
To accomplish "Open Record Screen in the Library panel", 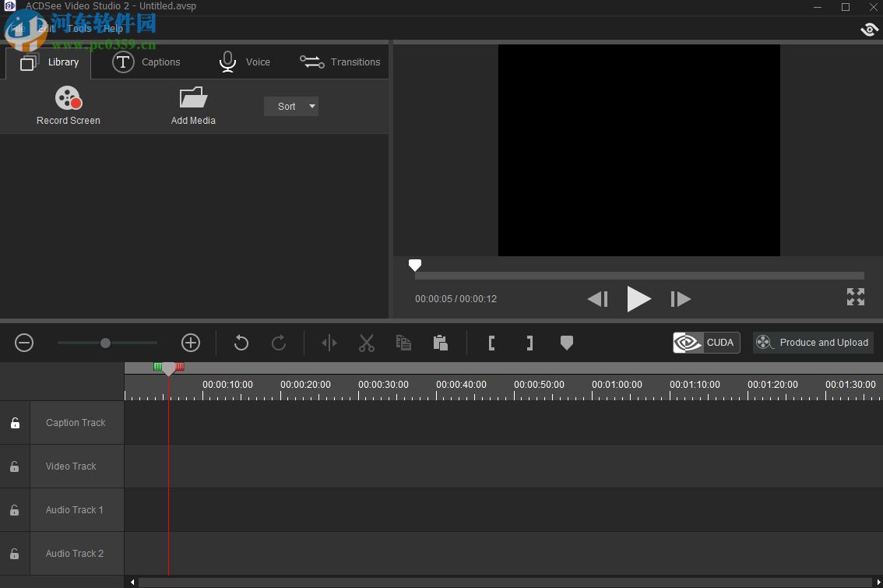I will tap(69, 105).
